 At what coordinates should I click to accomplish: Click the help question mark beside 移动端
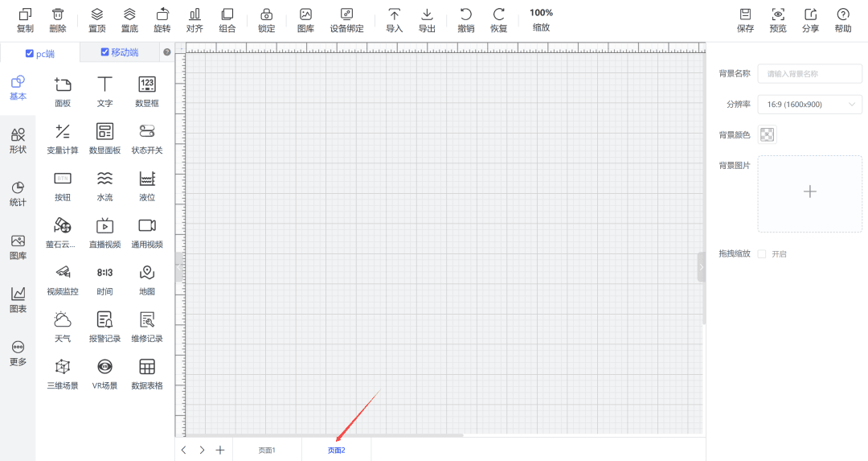pyautogui.click(x=166, y=52)
